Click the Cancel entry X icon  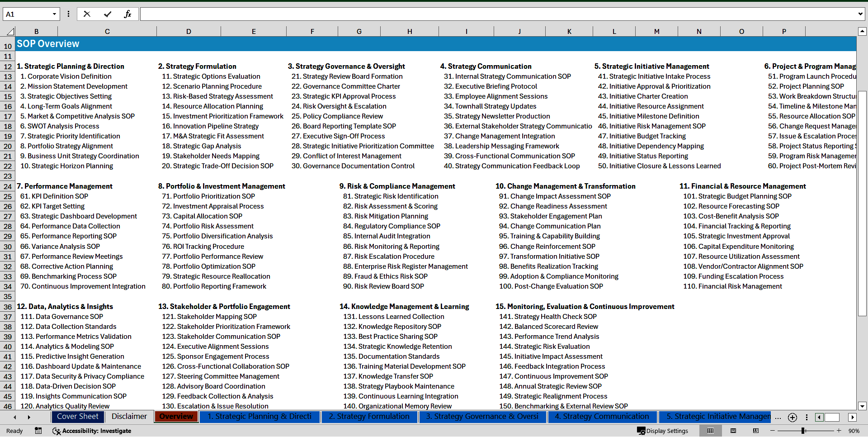click(x=87, y=14)
